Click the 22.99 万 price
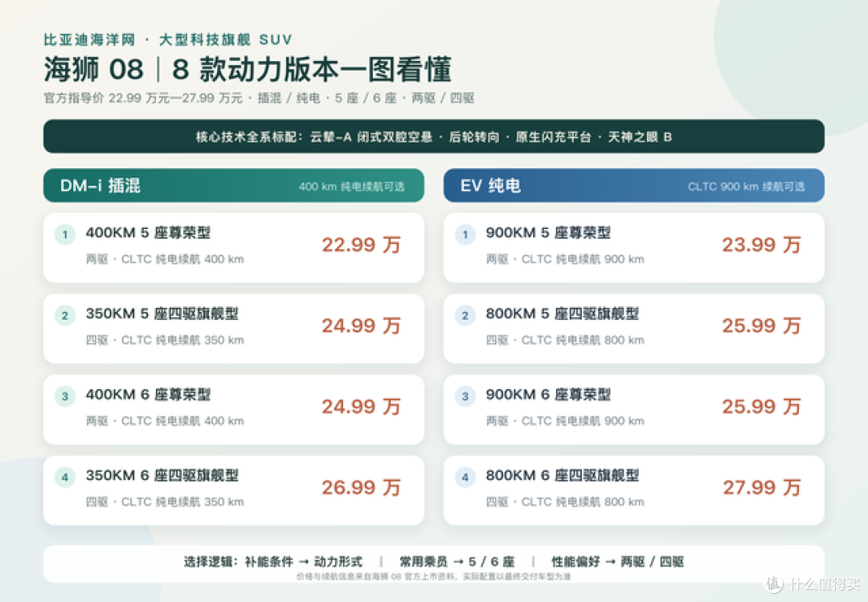This screenshot has height=602, width=868. 361,245
